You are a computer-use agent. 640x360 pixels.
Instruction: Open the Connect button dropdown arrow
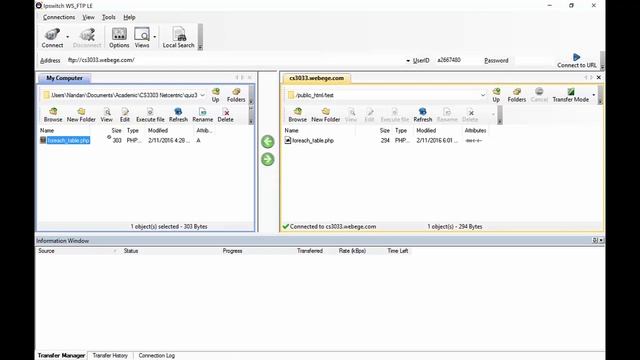pos(68,37)
